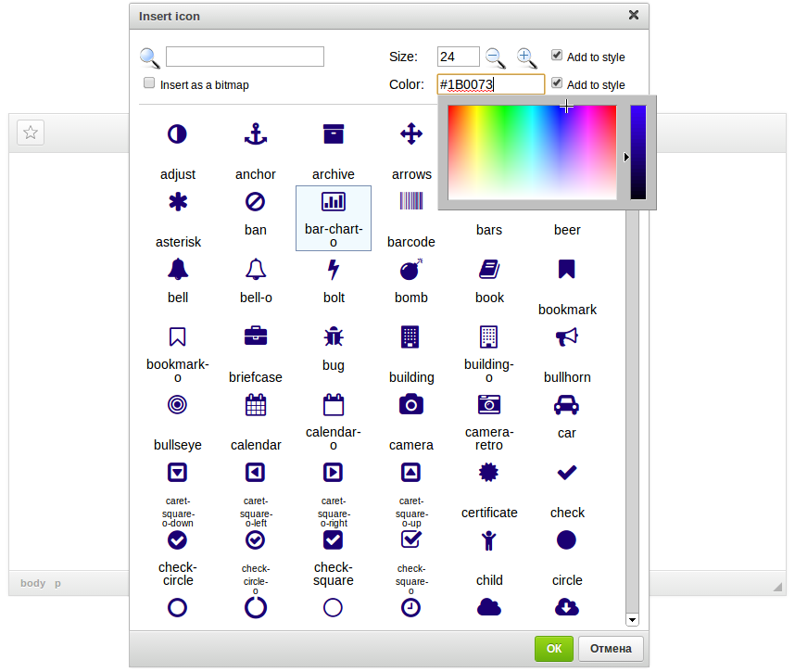Click inside the icon search field
Viewport: 795px width, 672px height.
pos(245,57)
